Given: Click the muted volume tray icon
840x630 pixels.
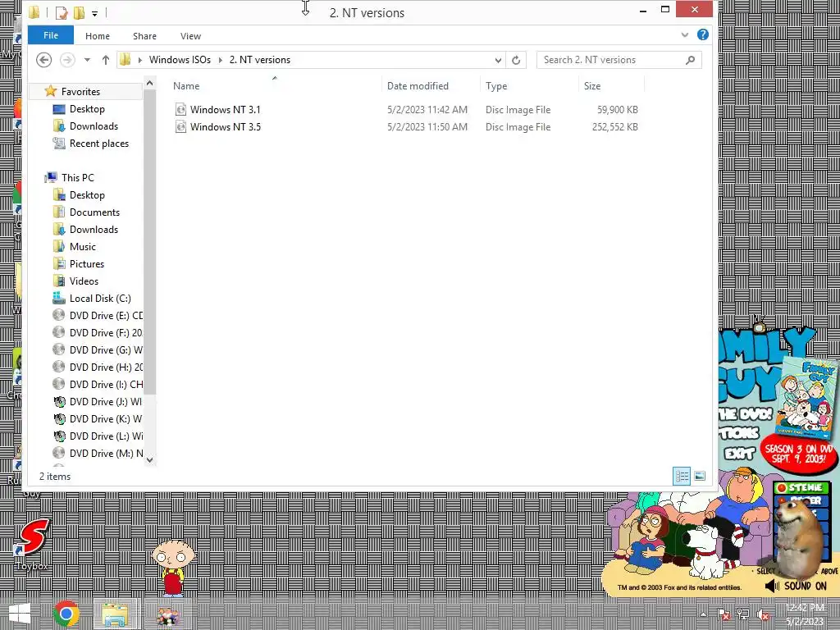Looking at the screenshot, I should (762, 614).
